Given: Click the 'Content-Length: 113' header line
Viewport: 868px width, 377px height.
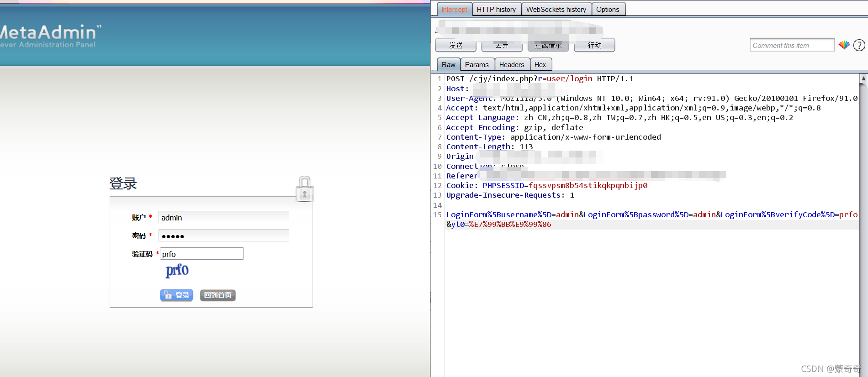Looking at the screenshot, I should pyautogui.click(x=489, y=147).
